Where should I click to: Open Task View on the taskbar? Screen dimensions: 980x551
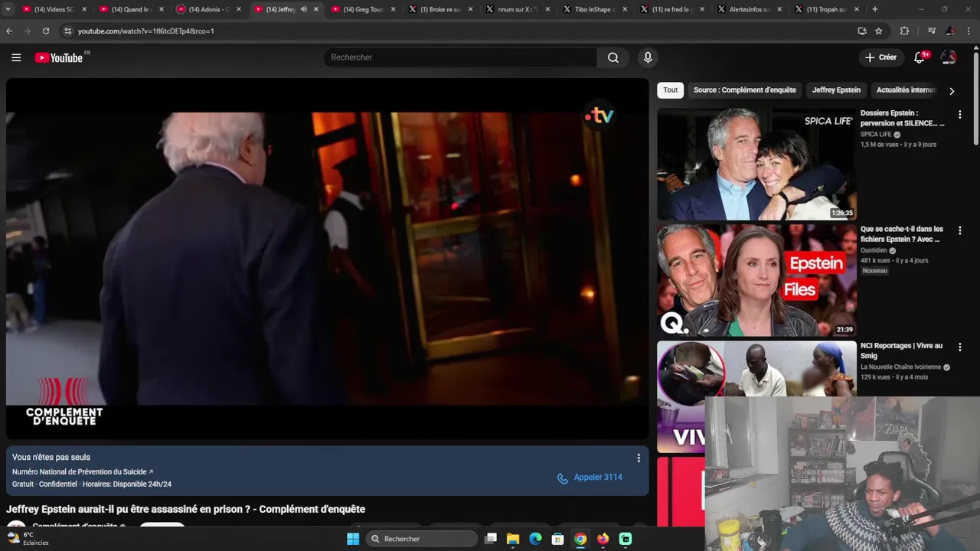491,539
